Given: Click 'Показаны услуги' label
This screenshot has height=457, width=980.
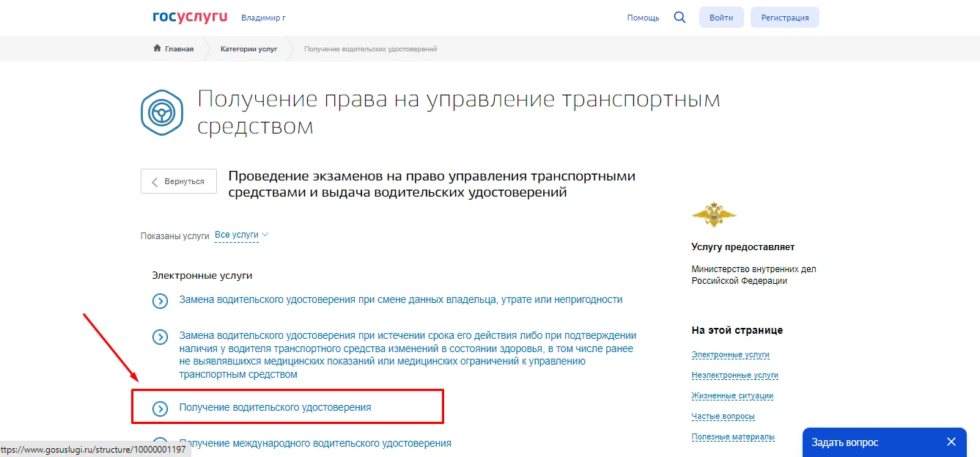Looking at the screenshot, I should click(175, 236).
